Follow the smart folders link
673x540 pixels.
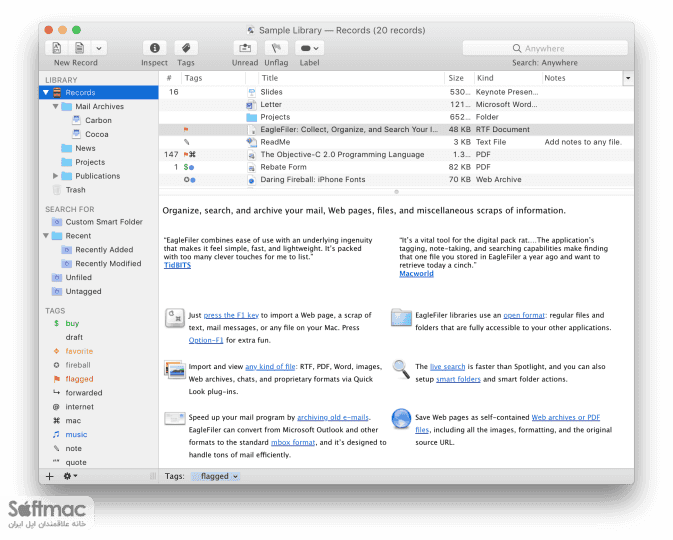coord(458,379)
